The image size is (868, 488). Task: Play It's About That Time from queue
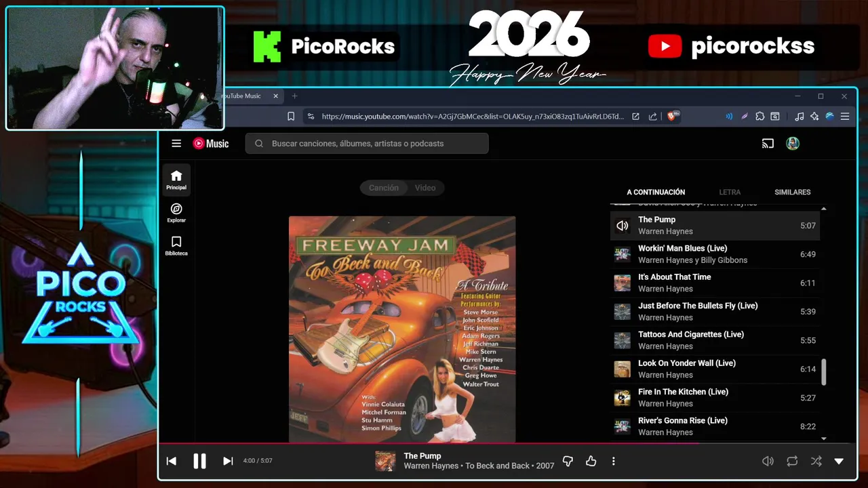point(715,283)
